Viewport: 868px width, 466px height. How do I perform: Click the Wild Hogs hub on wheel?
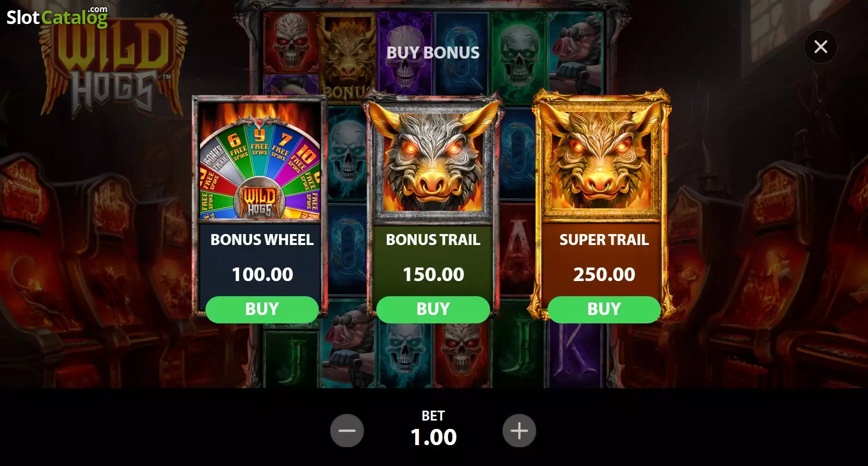point(260,200)
